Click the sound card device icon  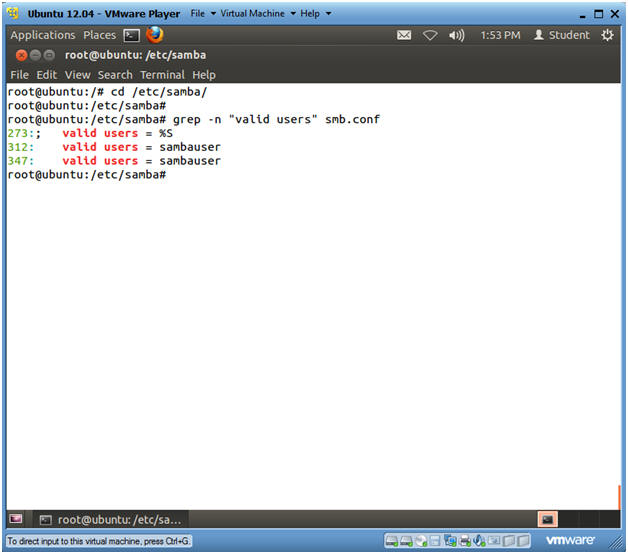pos(479,541)
